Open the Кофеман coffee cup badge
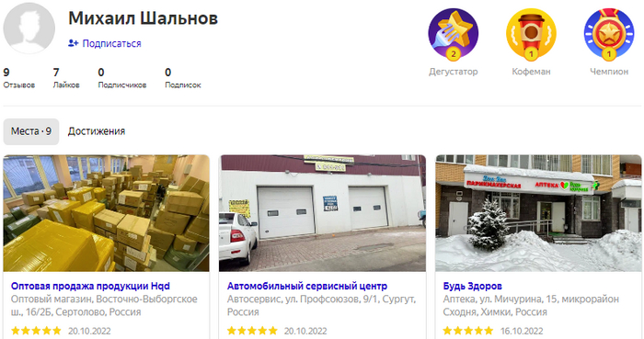 click(531, 34)
